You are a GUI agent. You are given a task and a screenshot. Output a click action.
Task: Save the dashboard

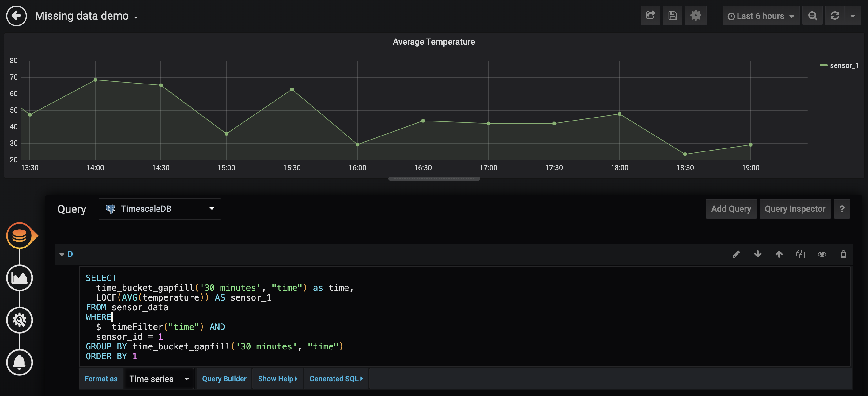coord(672,16)
